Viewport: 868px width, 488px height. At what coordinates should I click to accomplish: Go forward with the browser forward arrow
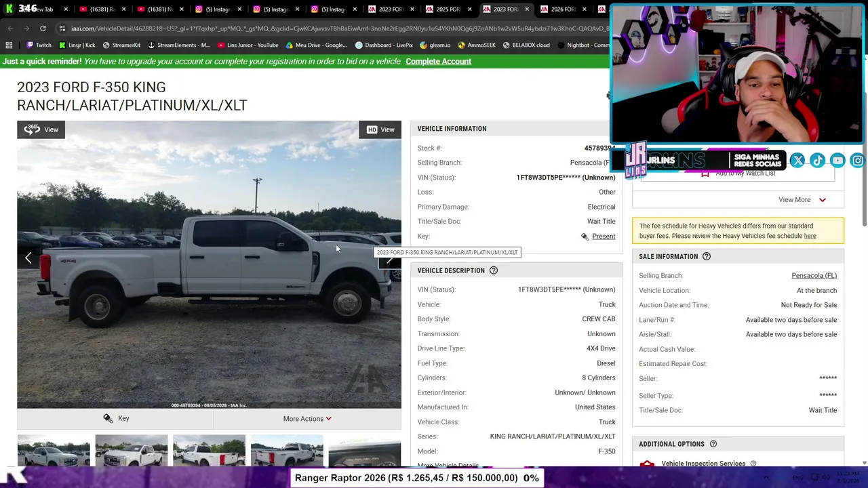tap(26, 28)
